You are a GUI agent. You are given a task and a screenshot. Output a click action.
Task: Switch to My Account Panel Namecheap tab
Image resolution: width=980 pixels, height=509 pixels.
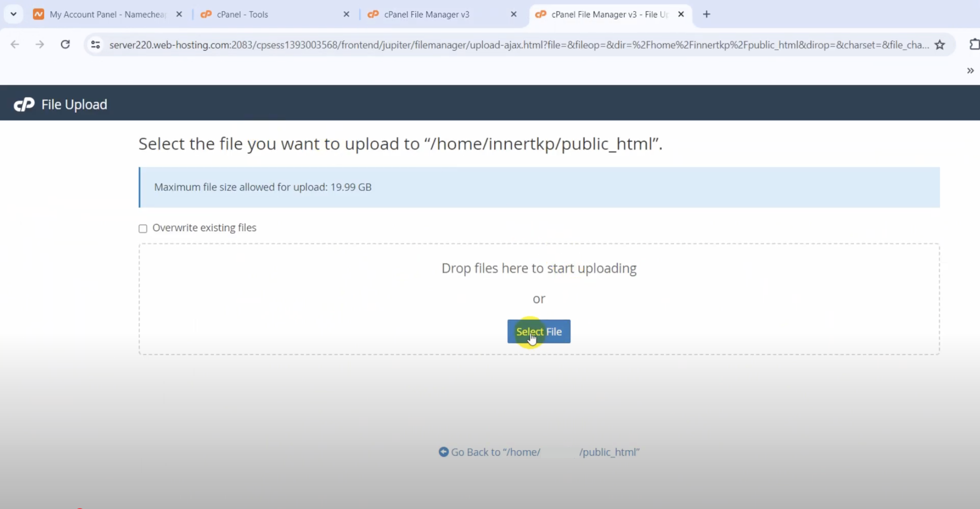pyautogui.click(x=107, y=14)
